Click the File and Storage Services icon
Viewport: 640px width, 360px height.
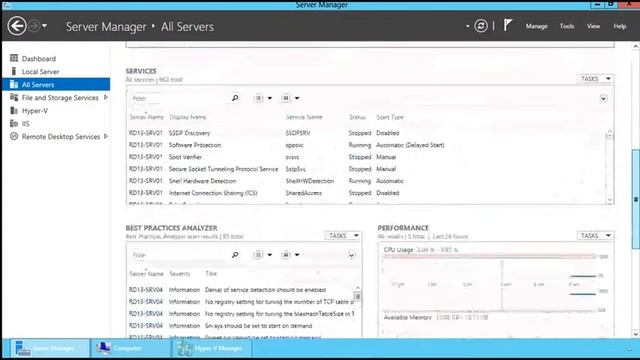14,97
